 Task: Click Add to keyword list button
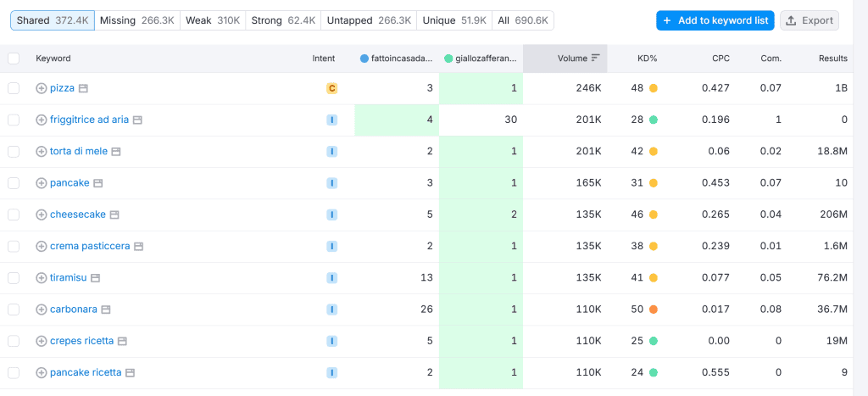pyautogui.click(x=715, y=20)
